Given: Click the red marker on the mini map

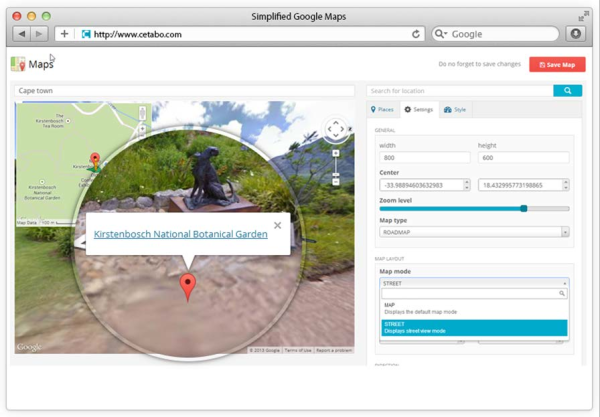Looking at the screenshot, I should click(95, 161).
